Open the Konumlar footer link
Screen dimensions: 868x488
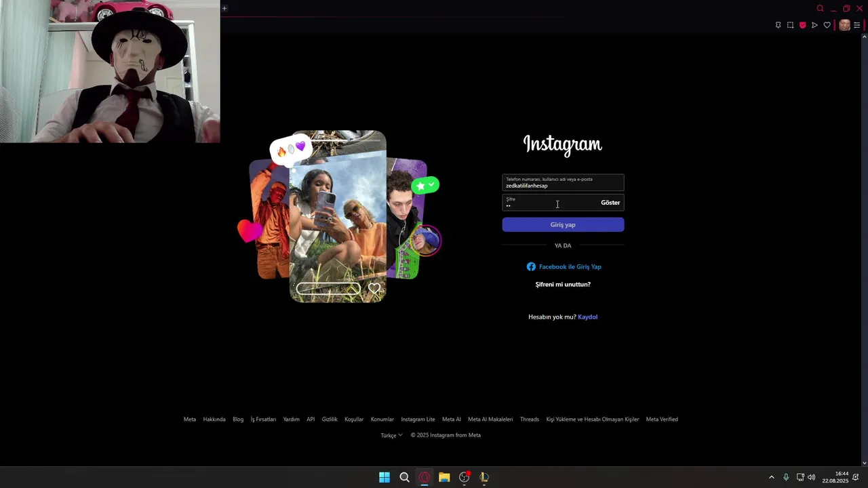pyautogui.click(x=382, y=419)
